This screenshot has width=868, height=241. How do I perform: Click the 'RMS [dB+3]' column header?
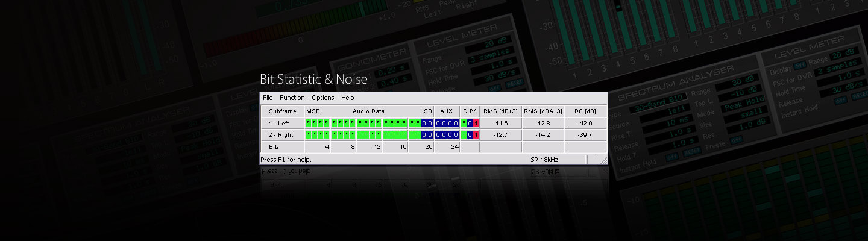500,111
